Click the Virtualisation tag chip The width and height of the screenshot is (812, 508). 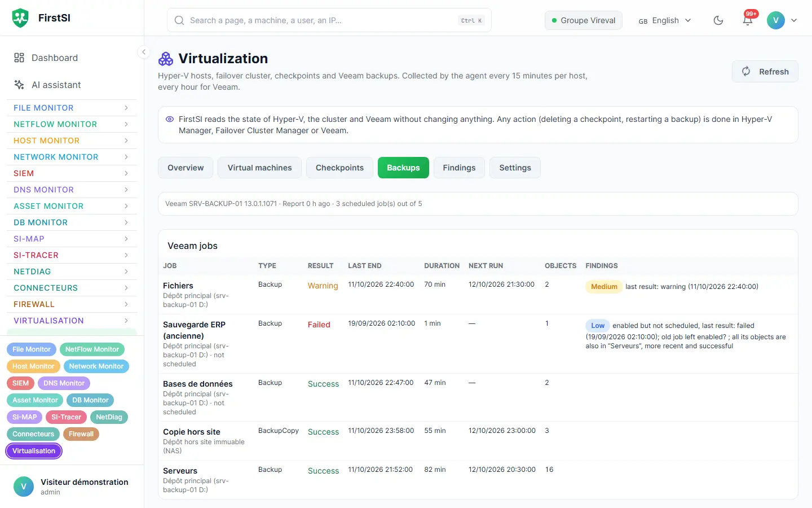click(34, 451)
